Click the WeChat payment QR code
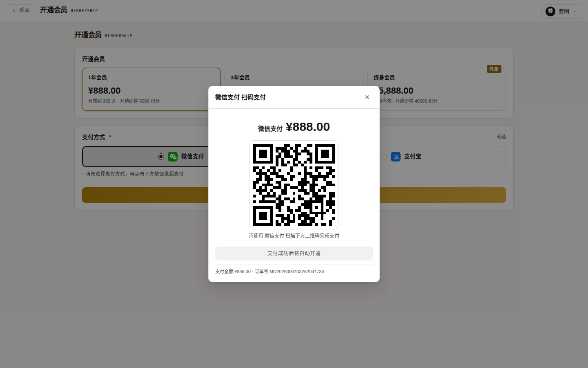588x368 pixels. (294, 185)
